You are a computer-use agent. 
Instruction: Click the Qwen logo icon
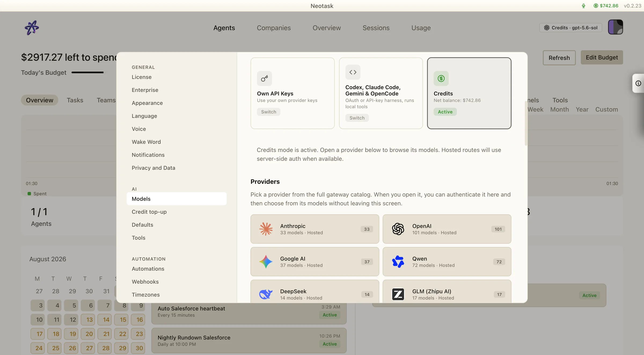coord(398,262)
